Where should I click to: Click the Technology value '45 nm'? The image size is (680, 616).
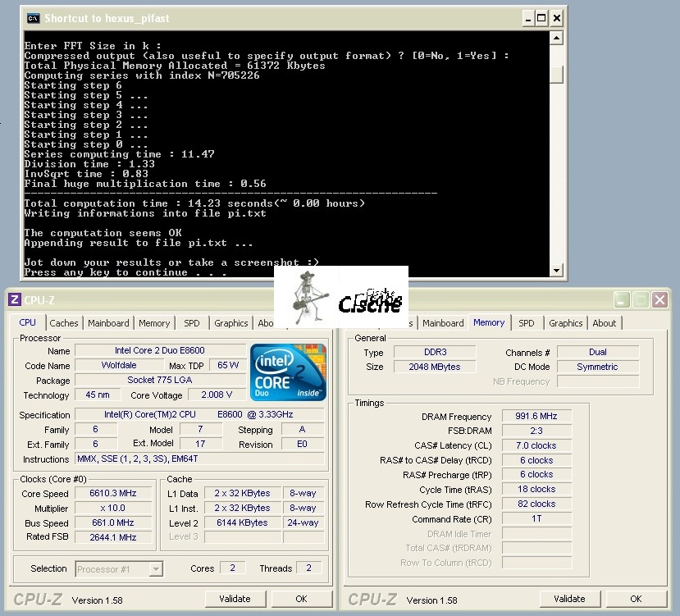pyautogui.click(x=98, y=395)
